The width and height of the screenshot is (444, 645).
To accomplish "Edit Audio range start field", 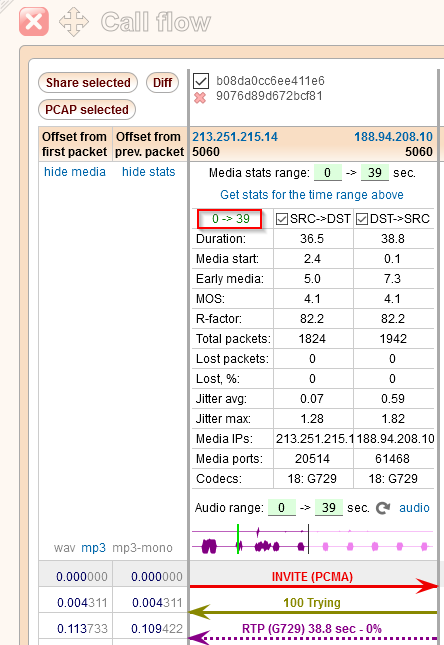I will click(x=281, y=507).
